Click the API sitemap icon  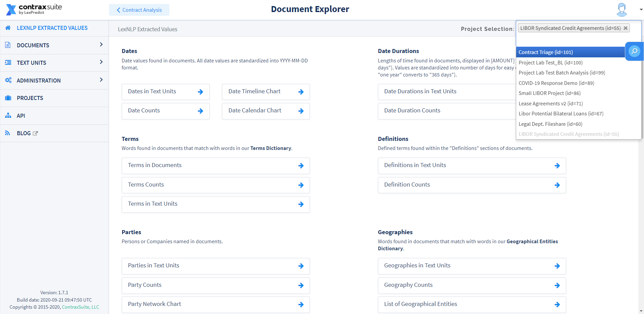[x=8, y=115]
